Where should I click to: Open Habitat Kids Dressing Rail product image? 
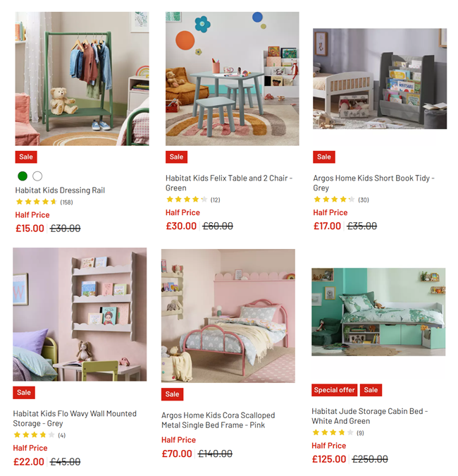point(82,78)
